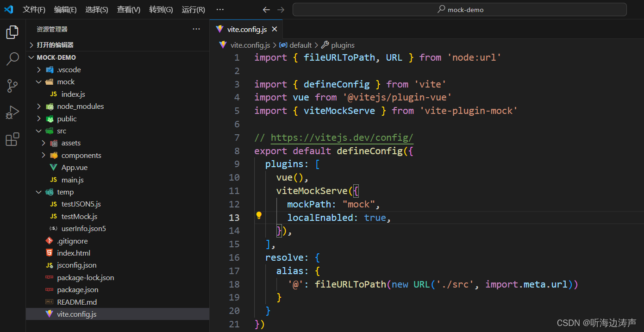Open the Source Control panel
Viewport: 644px width, 332px height.
click(12, 86)
